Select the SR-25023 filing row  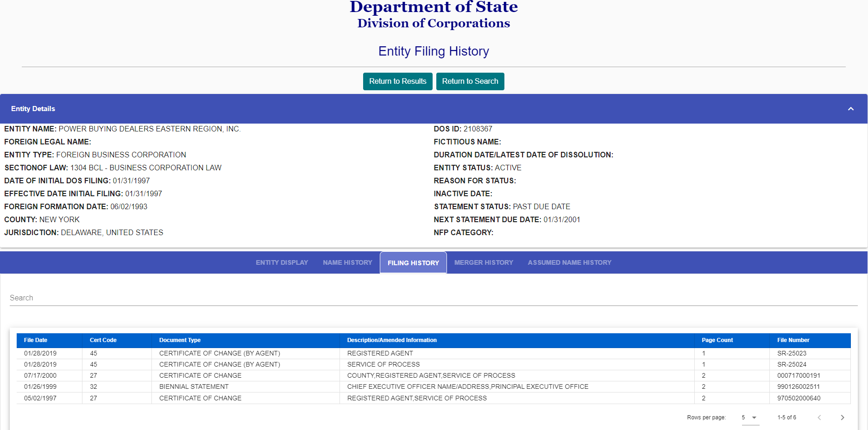tap(434, 353)
